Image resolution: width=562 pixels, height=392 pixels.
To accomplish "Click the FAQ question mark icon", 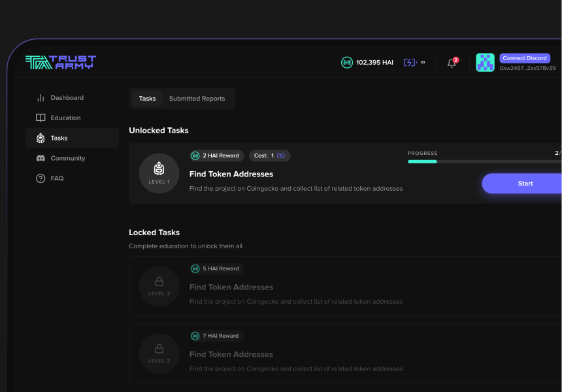I will point(41,178).
